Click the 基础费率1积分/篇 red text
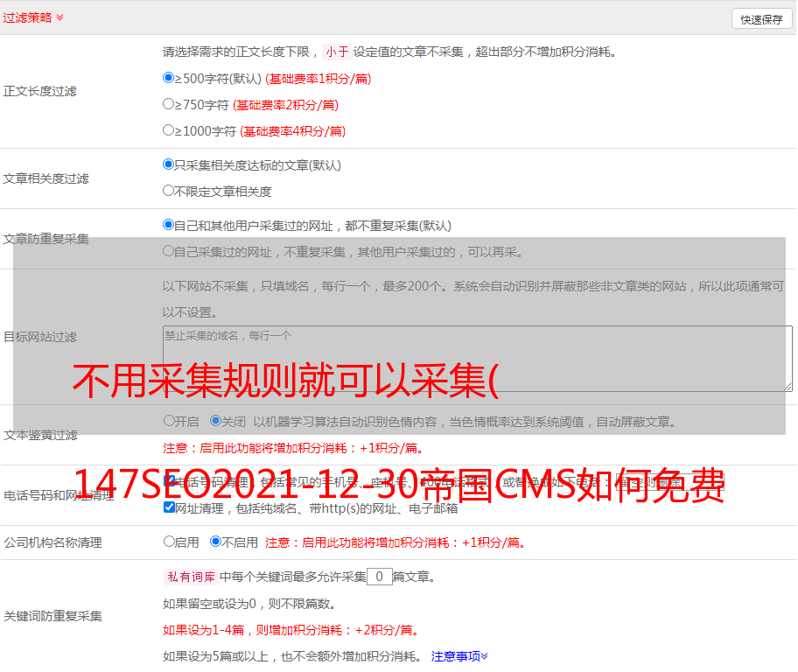Screen dimensions: 798x672 click(x=318, y=79)
